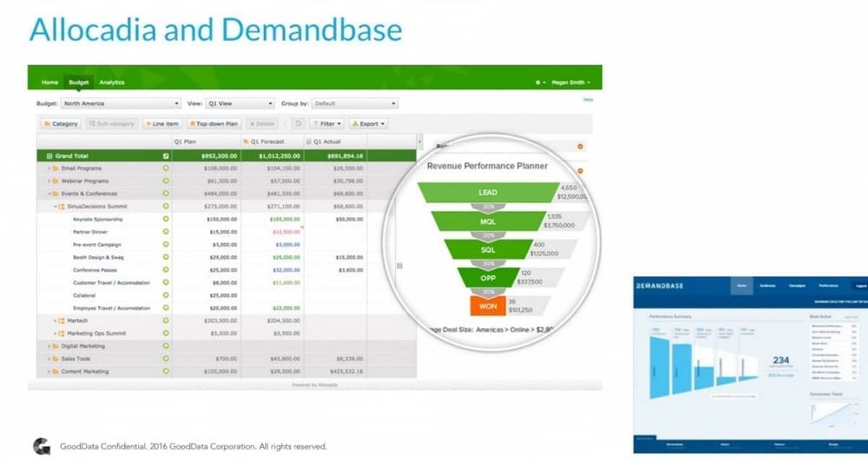This screenshot has height=460, width=868.
Task: Click the Martech status circle icon
Action: [x=166, y=320]
